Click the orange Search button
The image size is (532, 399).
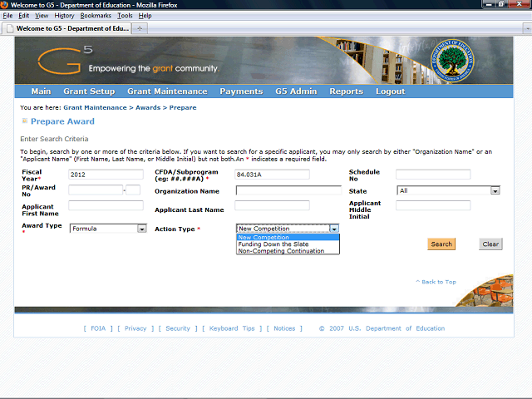pos(441,244)
